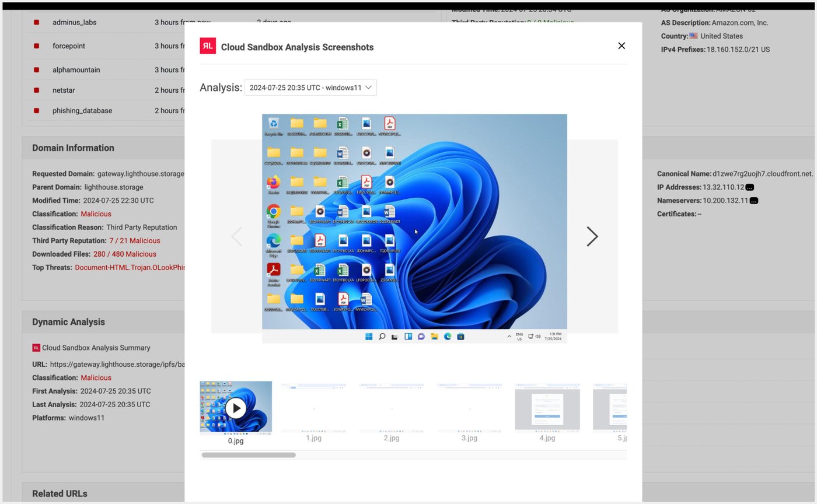Click the red marker beside netstar
Screen dimensions: 817x504
(x=36, y=90)
